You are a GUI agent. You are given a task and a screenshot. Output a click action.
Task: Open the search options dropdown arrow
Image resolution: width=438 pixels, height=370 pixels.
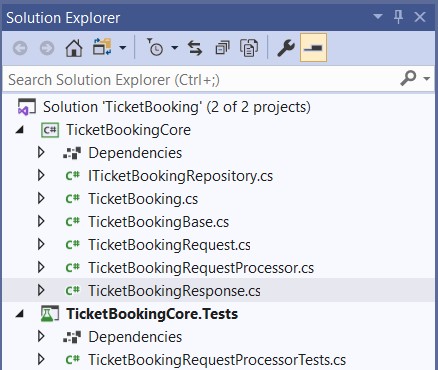[426, 79]
